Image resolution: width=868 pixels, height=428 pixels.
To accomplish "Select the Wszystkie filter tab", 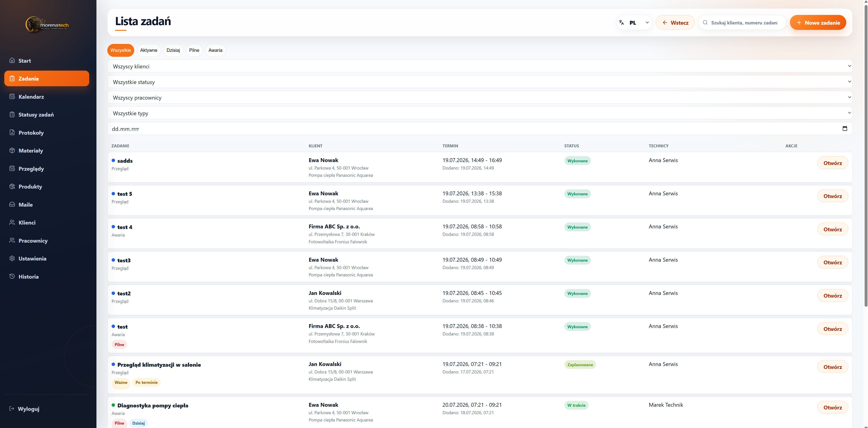I will point(121,50).
